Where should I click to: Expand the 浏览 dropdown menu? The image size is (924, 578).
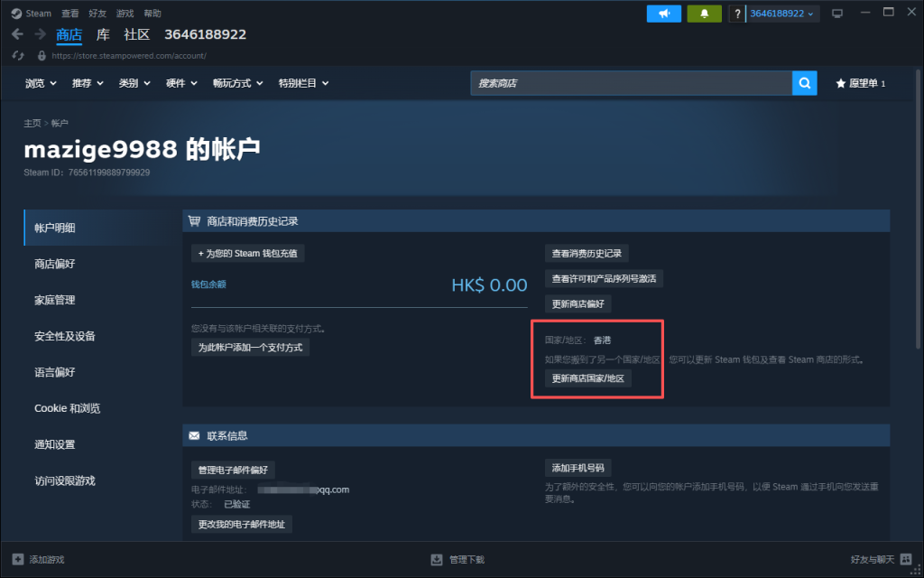click(x=41, y=83)
